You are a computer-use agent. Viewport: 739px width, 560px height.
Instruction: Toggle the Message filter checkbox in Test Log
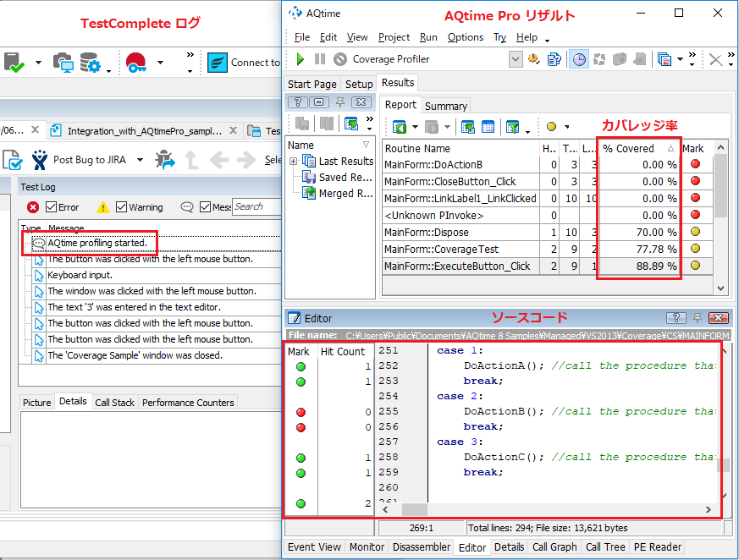205,207
